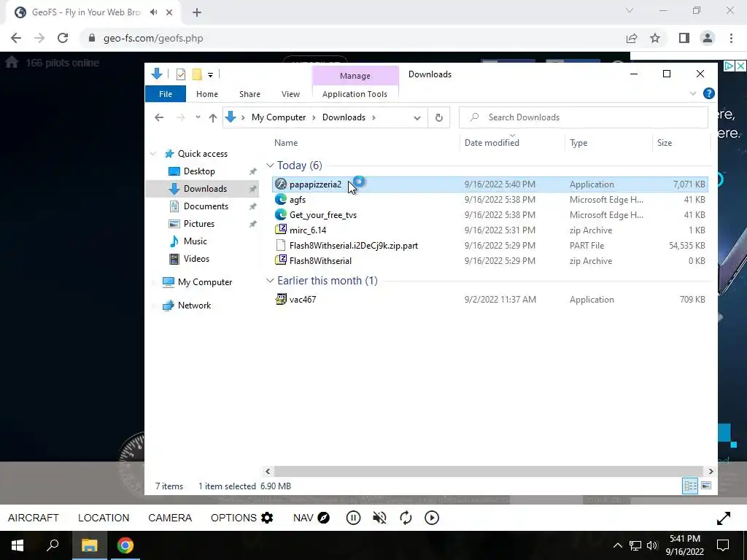Go up one folder level

[212, 117]
